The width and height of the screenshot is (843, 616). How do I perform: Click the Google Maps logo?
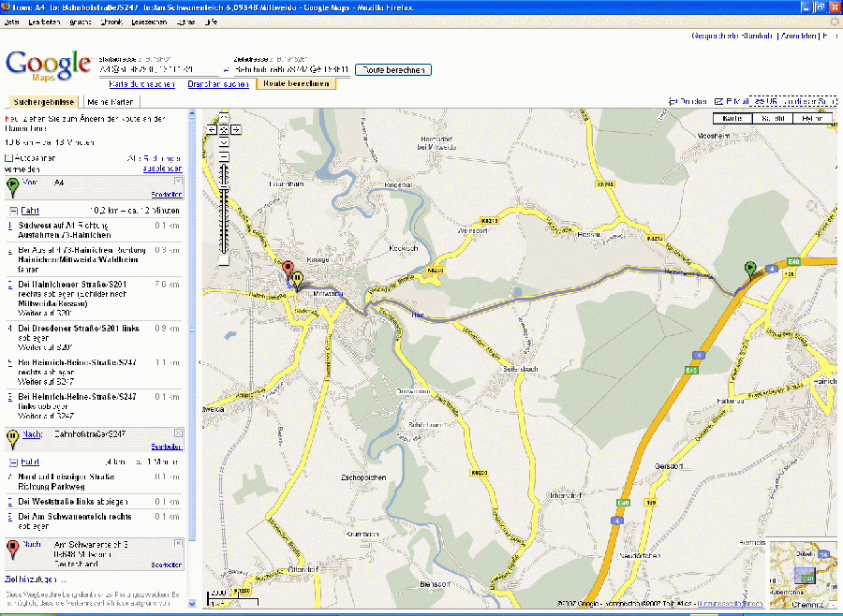point(49,66)
